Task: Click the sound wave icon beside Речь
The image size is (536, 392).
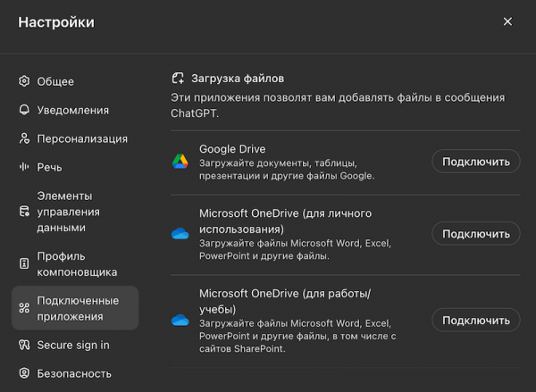Action: tap(24, 167)
